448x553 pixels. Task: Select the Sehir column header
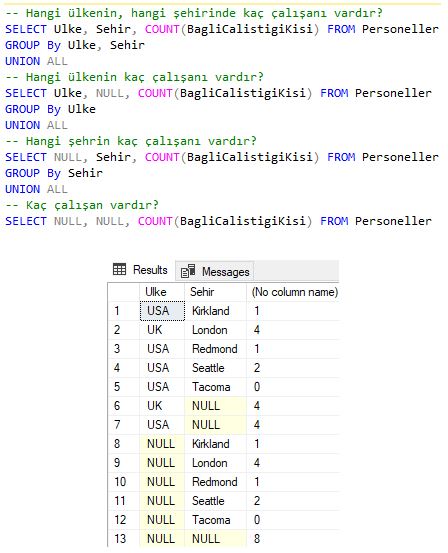215,292
